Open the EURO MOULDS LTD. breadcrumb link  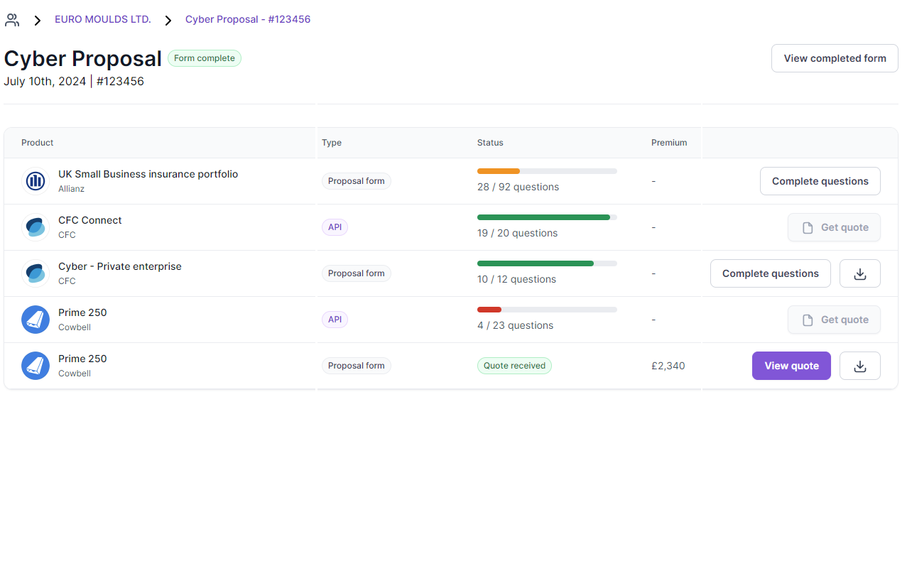pos(103,19)
